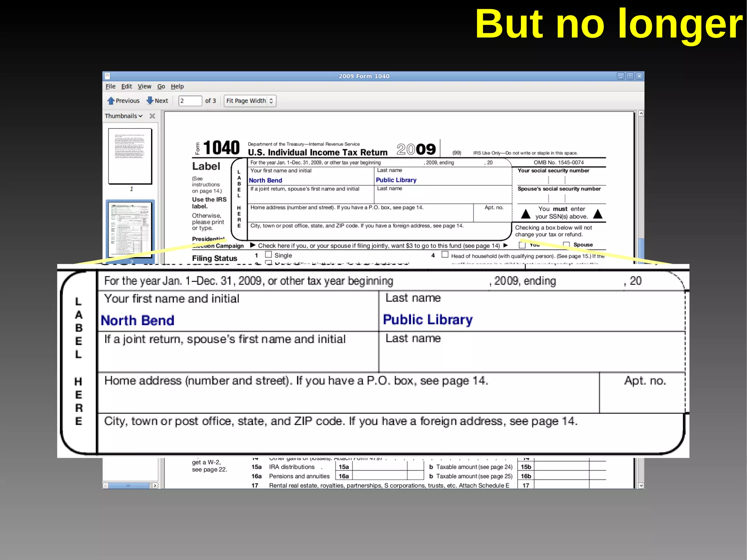Click the Next page arrow icon
Viewport: 747px width, 560px height.
coord(150,101)
